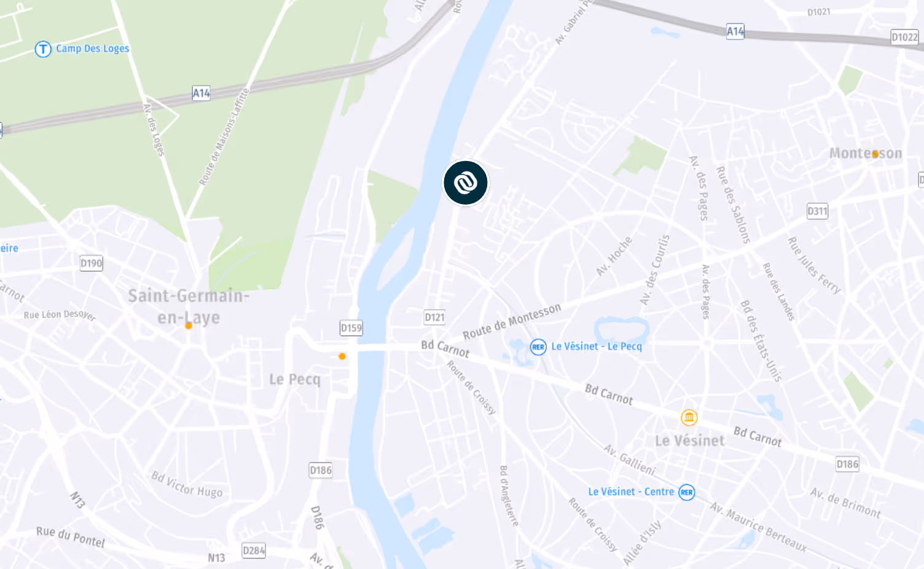Select the Camp Des Loges tram icon
924x569 pixels.
[43, 49]
